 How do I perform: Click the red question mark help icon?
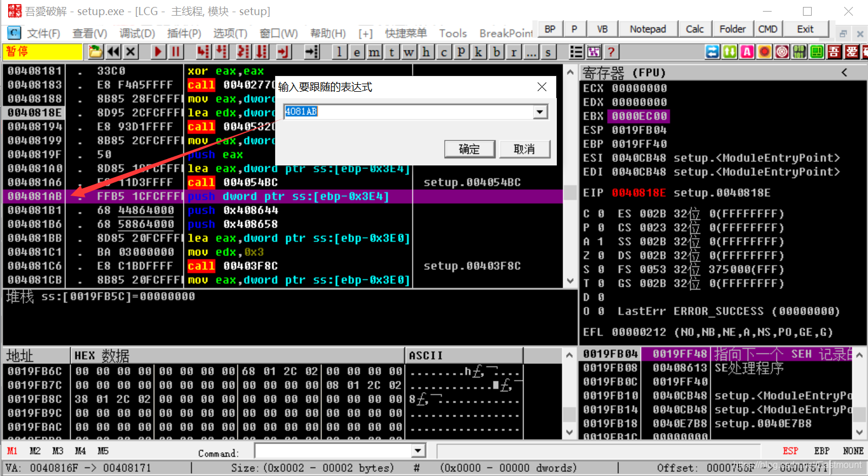click(x=611, y=52)
